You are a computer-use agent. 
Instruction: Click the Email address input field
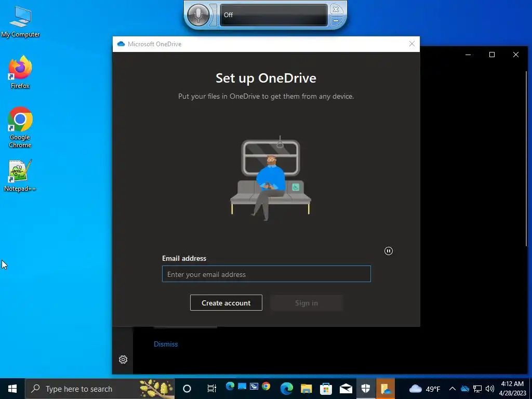pos(267,274)
